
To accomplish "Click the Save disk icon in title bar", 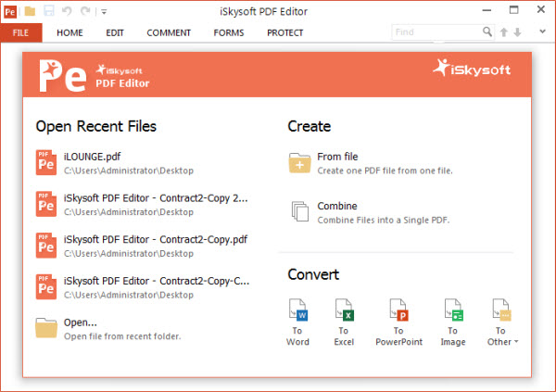I will 49,11.
